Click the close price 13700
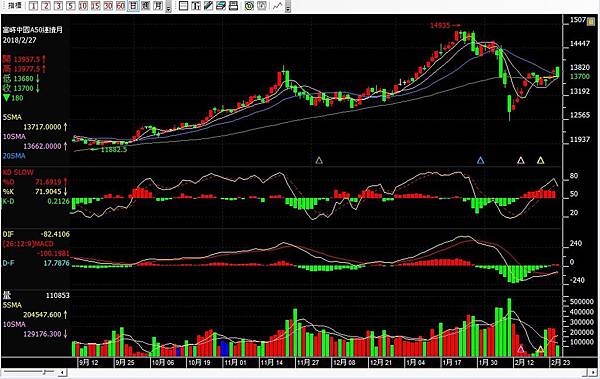600x379 pixels. [x=23, y=88]
